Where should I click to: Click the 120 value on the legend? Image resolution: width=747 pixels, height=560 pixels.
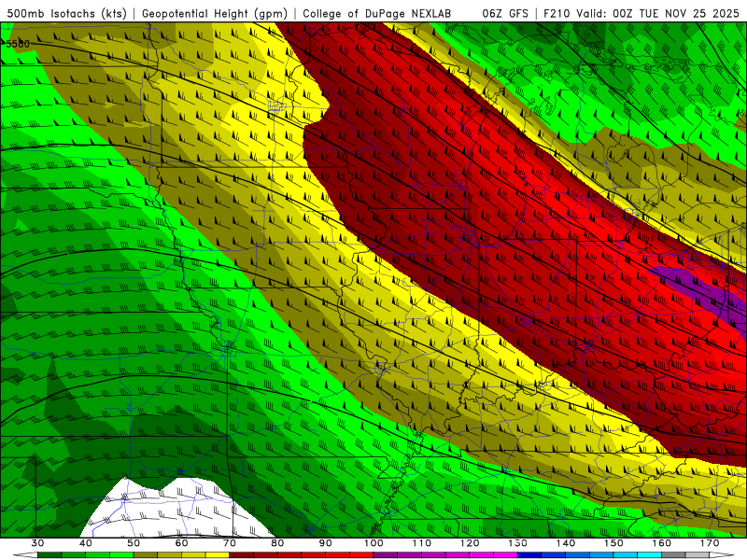tap(470, 543)
